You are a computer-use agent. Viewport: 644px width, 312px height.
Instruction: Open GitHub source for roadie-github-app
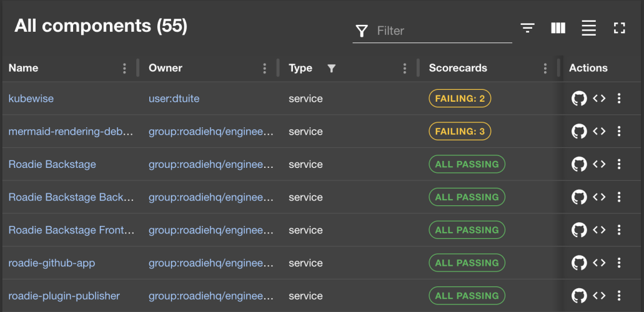coord(579,263)
